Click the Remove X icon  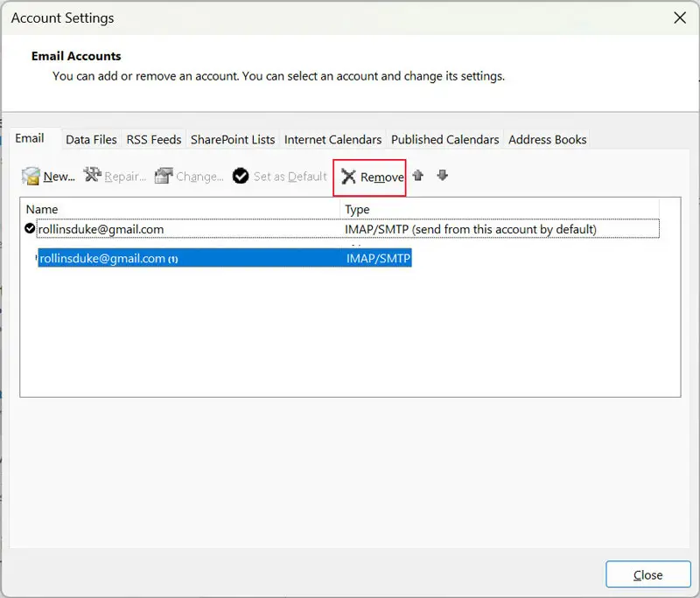(349, 177)
